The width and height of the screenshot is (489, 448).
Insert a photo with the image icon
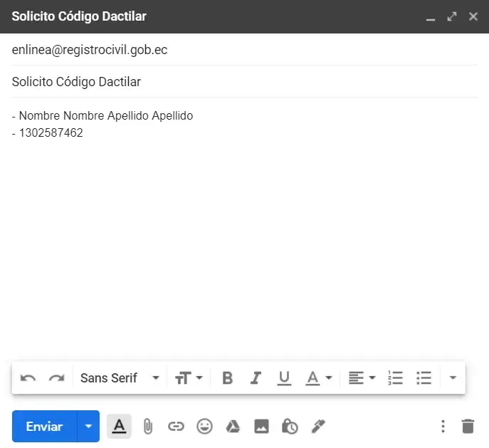coord(261,427)
